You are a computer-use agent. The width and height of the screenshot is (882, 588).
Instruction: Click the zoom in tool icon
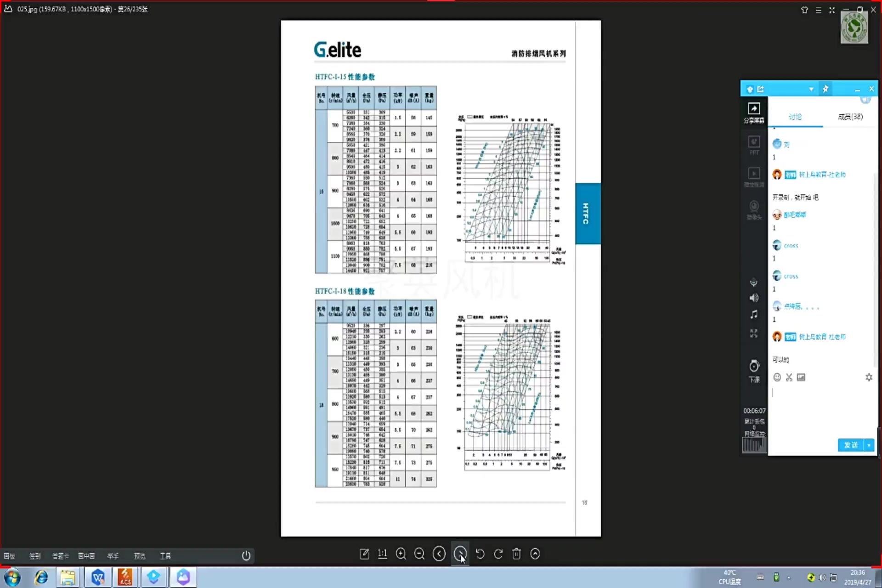click(x=401, y=554)
